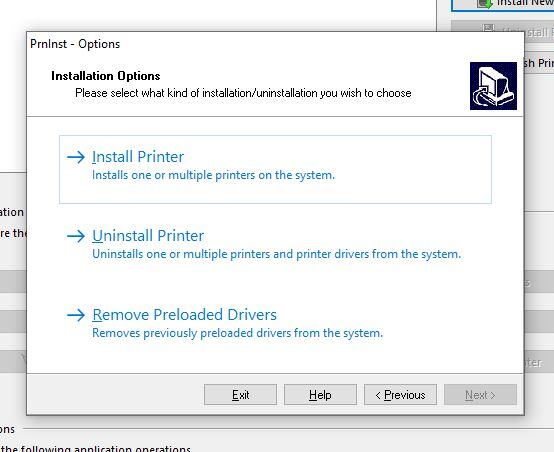Click the 'Installs one or multiple printers' description
Viewport: 554px width, 452px height.
point(213,175)
